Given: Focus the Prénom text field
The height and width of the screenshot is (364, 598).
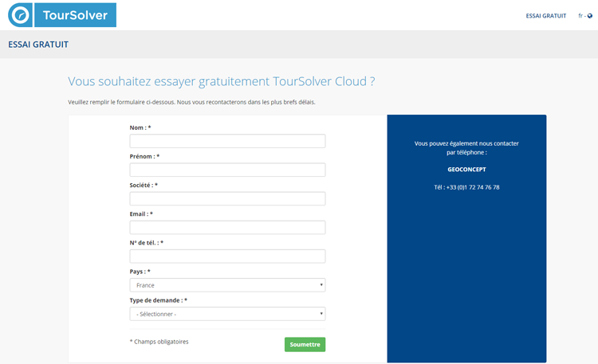Looking at the screenshot, I should 227,170.
